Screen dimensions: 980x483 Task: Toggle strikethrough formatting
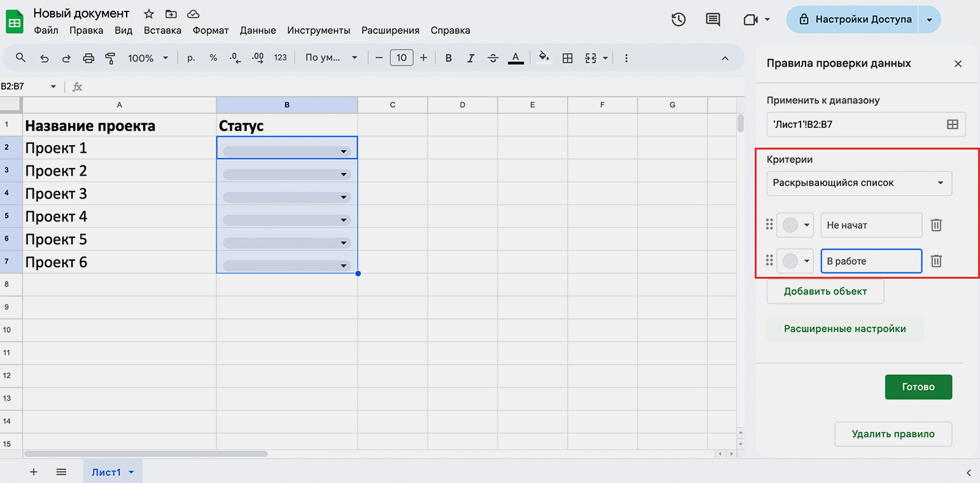point(493,58)
